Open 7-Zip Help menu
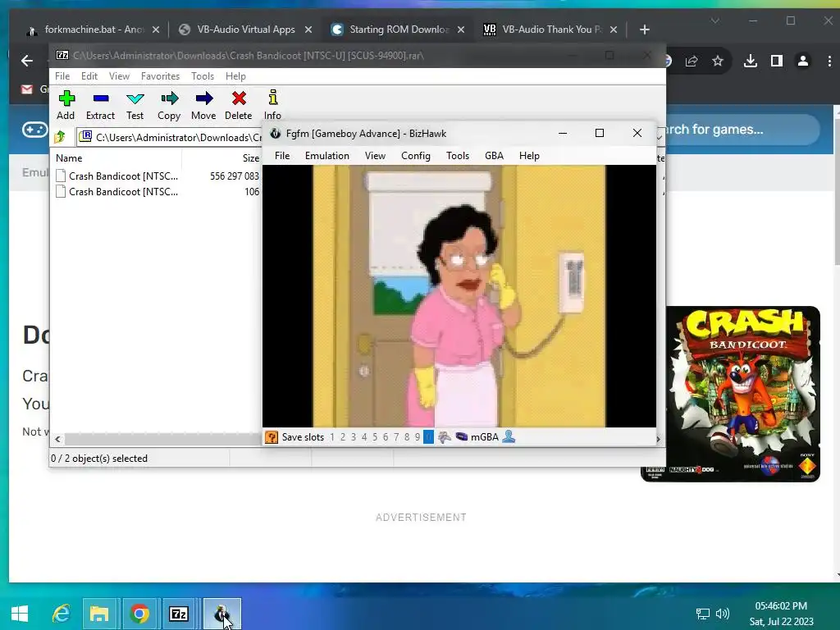The image size is (840, 630). (235, 76)
